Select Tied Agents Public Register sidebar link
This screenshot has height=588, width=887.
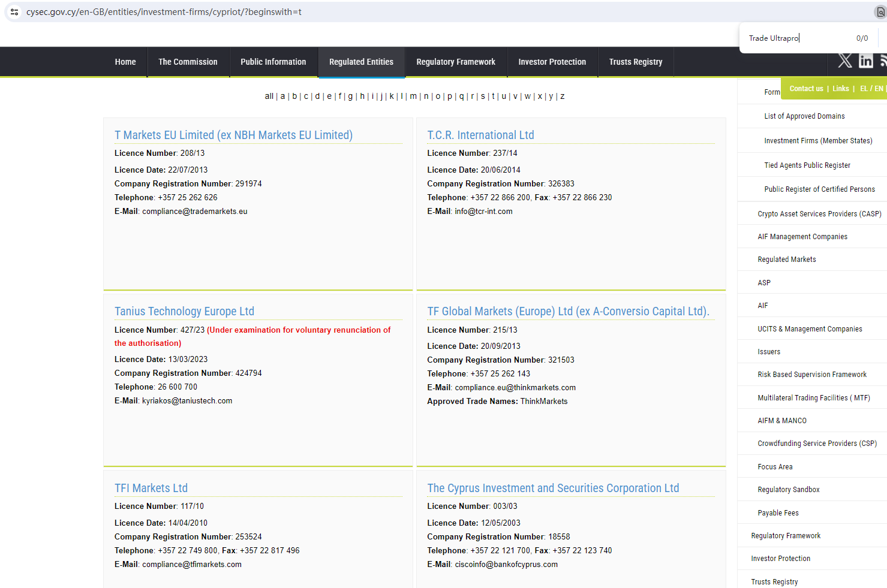(x=807, y=165)
